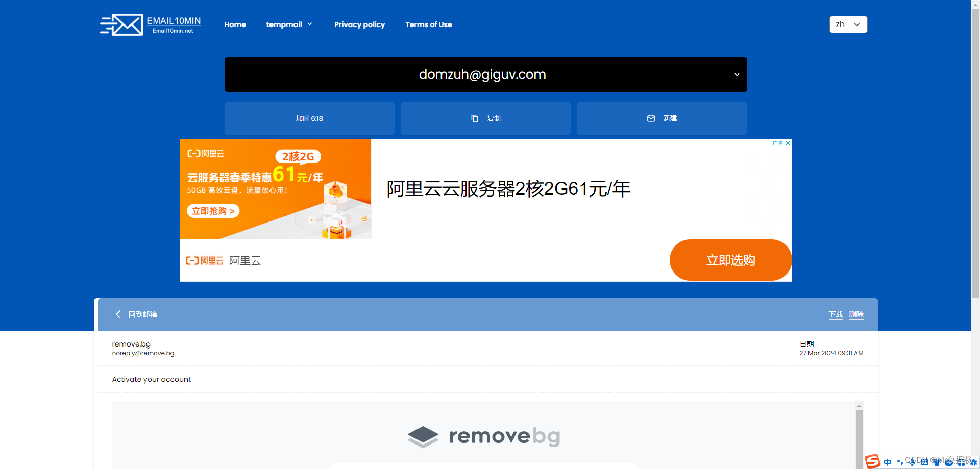Click the domzuh@giguv.com address box
980x469 pixels.
coord(486,75)
